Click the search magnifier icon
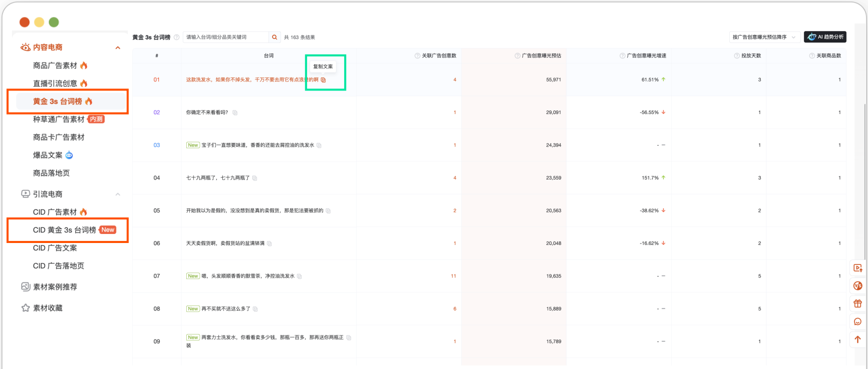868x369 pixels. pos(274,37)
